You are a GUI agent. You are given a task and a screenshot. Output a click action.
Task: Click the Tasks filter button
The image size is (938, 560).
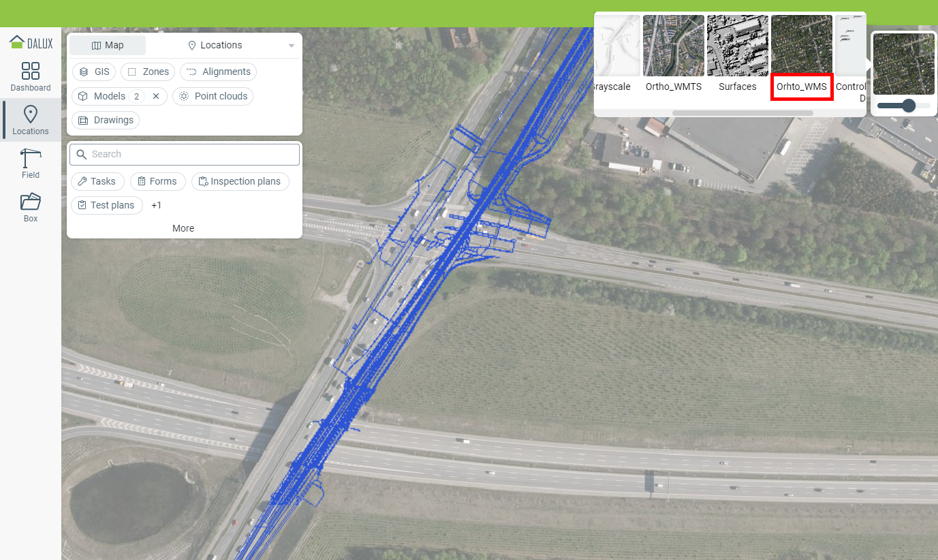point(97,181)
